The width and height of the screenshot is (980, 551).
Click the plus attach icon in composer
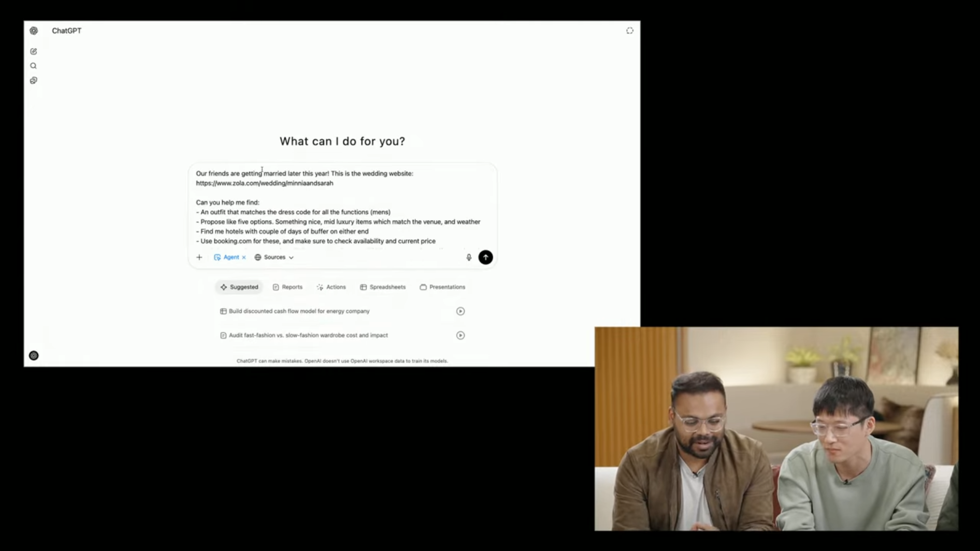[199, 257]
